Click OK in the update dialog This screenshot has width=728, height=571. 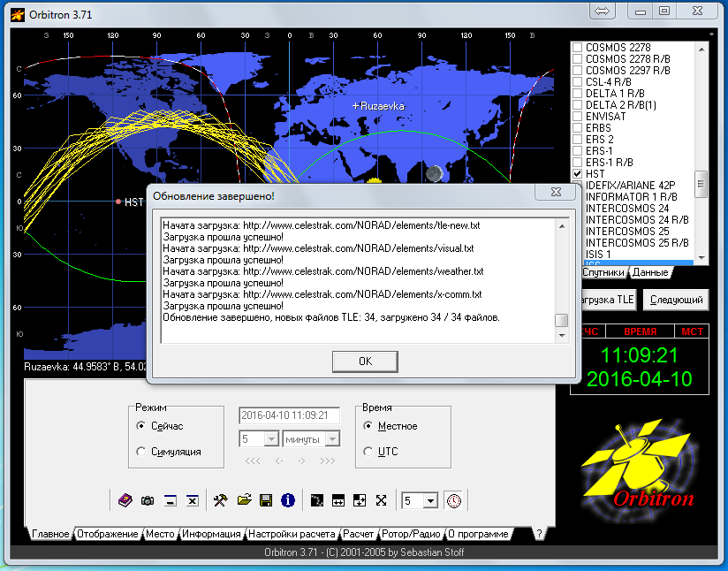click(x=365, y=362)
